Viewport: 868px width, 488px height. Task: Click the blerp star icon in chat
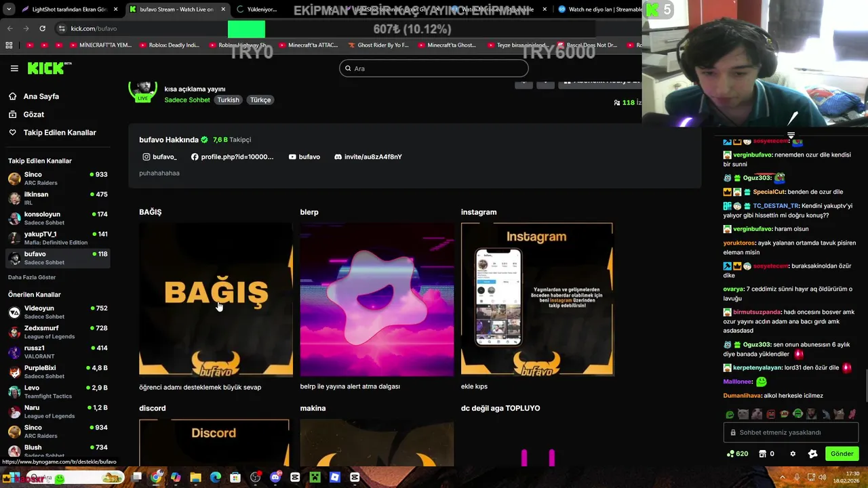point(812,454)
